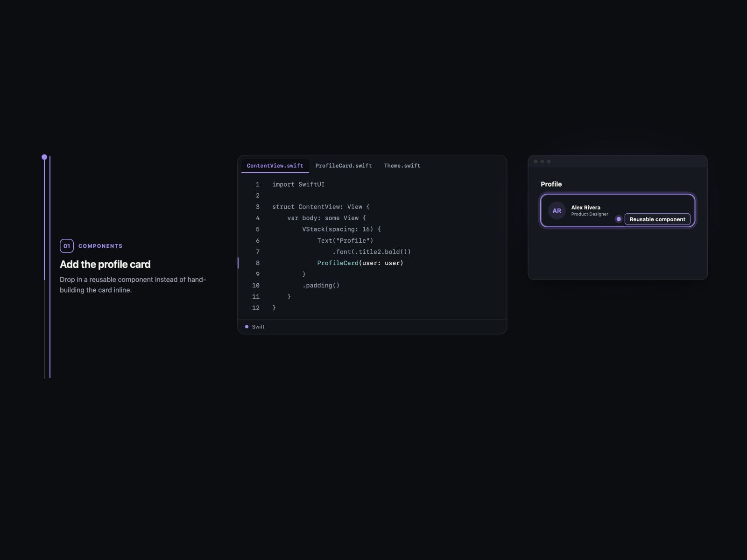Click line number 8 in gutter
The image size is (747, 560).
[257, 263]
